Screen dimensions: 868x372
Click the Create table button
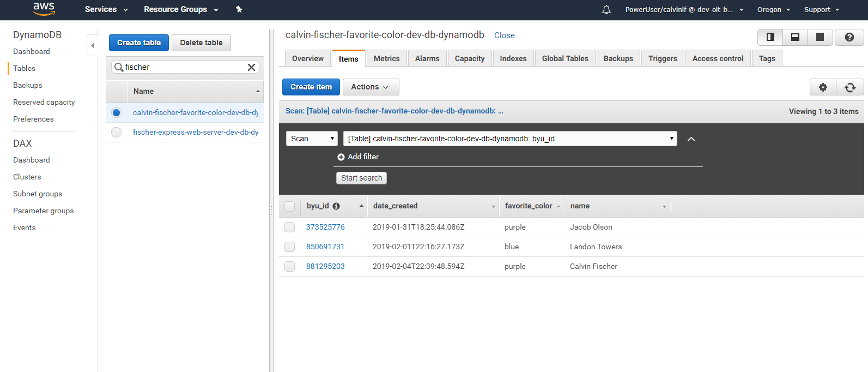click(139, 43)
